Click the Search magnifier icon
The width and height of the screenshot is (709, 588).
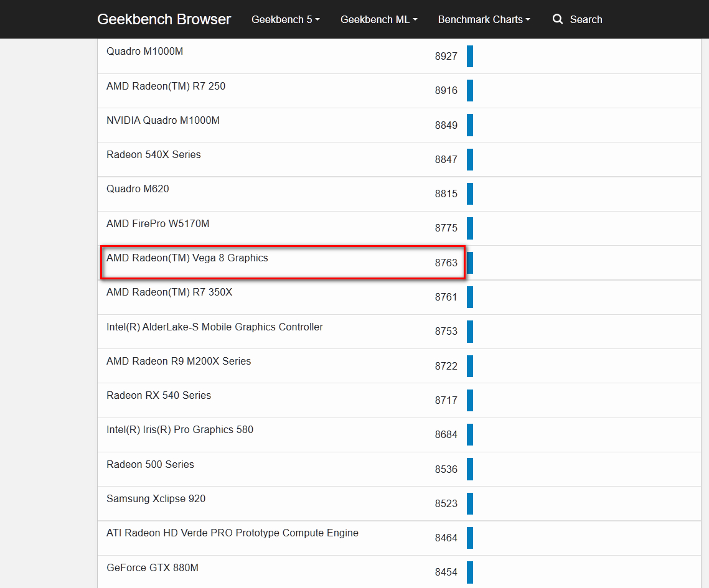click(x=558, y=19)
